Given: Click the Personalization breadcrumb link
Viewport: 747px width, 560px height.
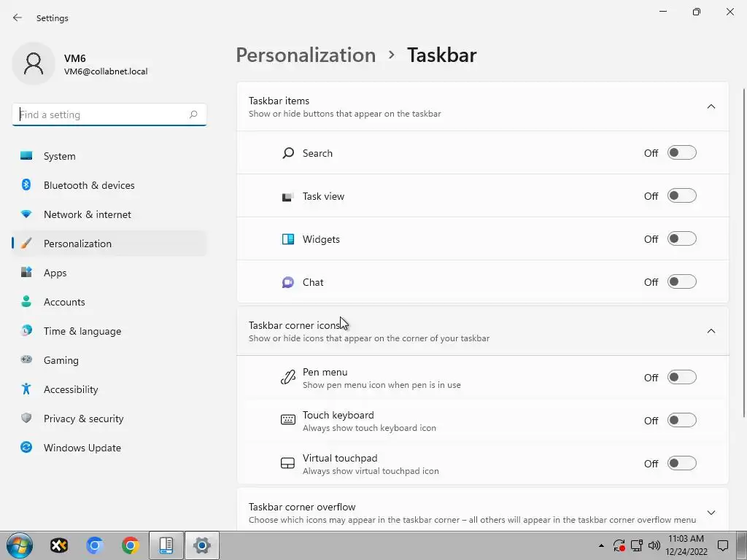Looking at the screenshot, I should click(x=306, y=55).
